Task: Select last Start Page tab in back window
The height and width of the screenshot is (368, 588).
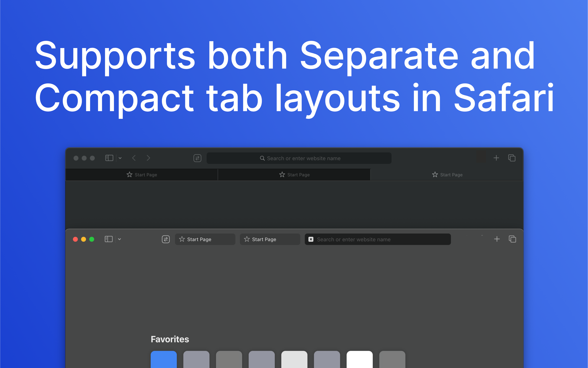Action: click(447, 175)
